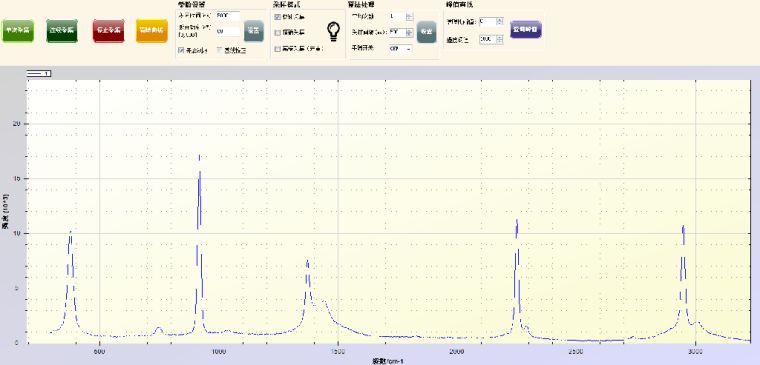
Task: Click the stepper arrows of the lower peak value field
Action: click(x=500, y=39)
